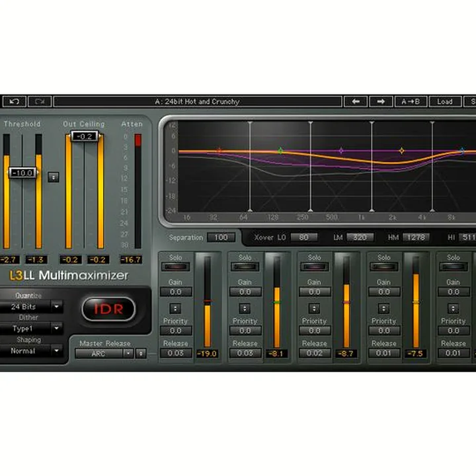Solo the second band
Screen dimensions: 476x476
pos(245,267)
